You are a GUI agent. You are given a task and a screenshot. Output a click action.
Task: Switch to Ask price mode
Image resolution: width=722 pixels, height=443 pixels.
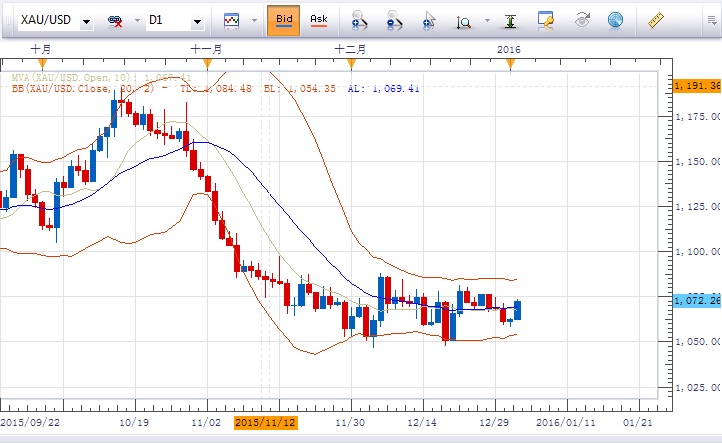(x=319, y=20)
